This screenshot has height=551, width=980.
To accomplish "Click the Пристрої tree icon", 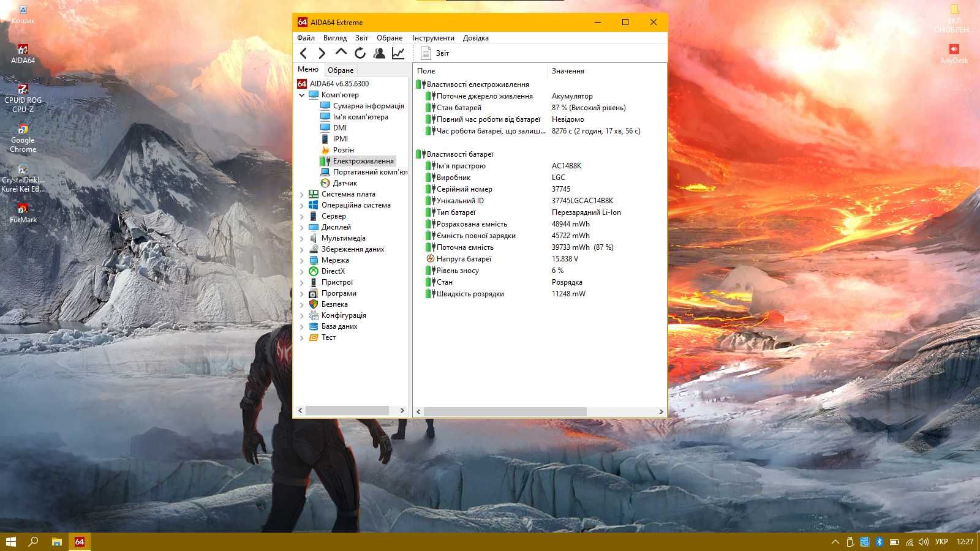I will click(314, 282).
